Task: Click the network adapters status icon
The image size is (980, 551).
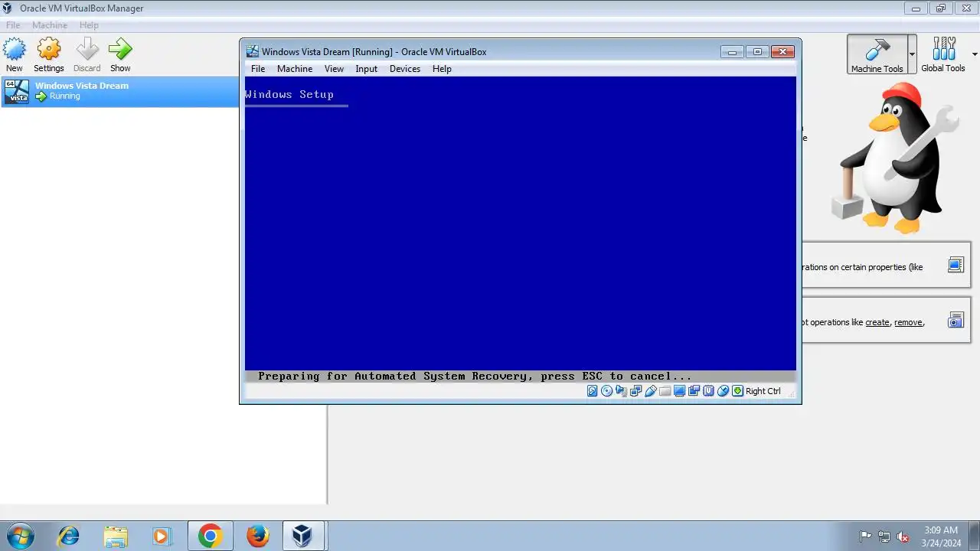Action: [635, 391]
